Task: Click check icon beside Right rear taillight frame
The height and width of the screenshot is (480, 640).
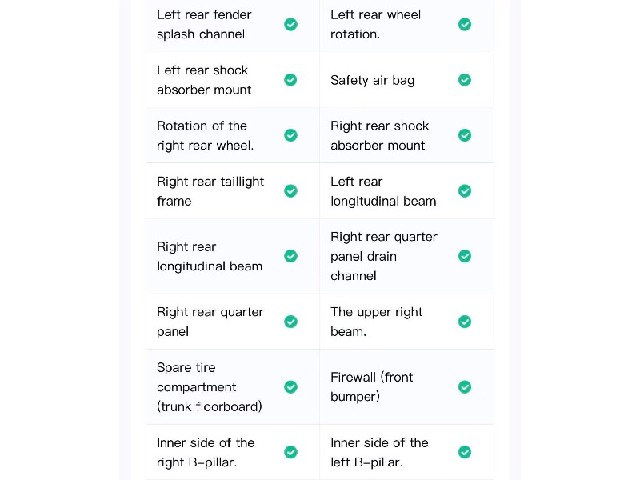Action: click(x=291, y=191)
